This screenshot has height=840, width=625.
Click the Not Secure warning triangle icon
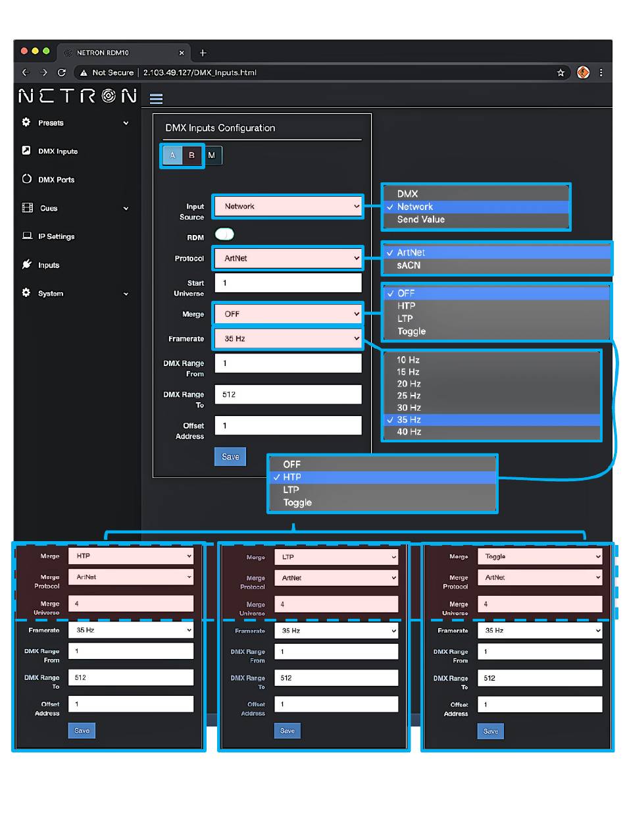coord(84,72)
